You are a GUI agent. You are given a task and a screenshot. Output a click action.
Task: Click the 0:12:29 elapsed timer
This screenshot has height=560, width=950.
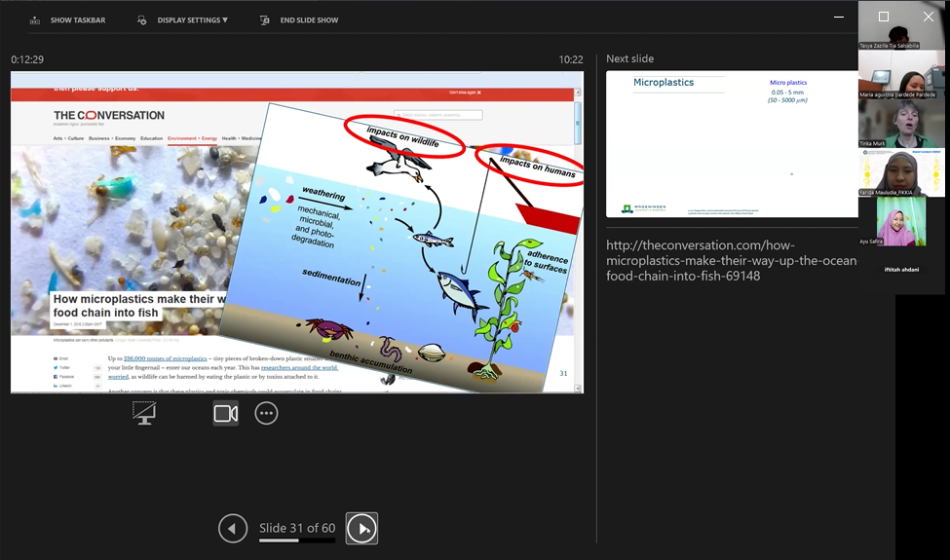[x=27, y=59]
